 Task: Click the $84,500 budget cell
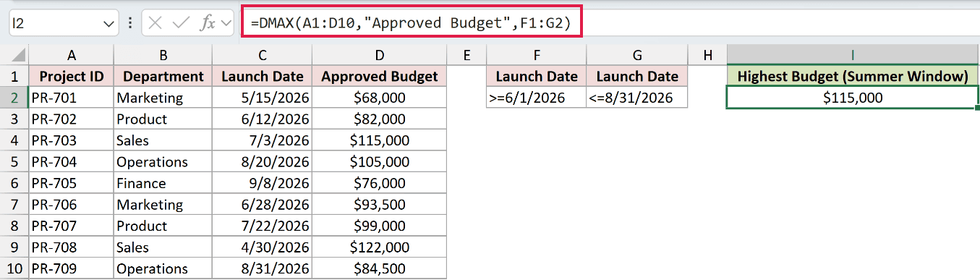(380, 268)
